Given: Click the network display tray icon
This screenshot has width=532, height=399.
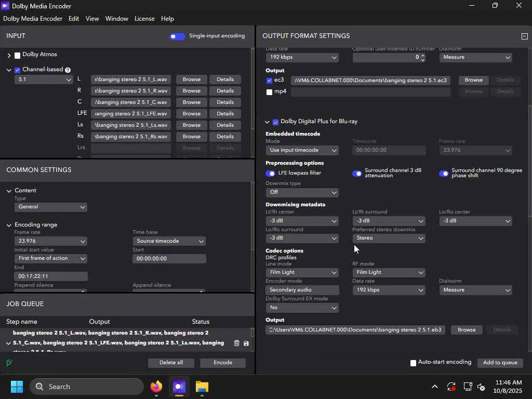Looking at the screenshot, I should tap(468, 387).
